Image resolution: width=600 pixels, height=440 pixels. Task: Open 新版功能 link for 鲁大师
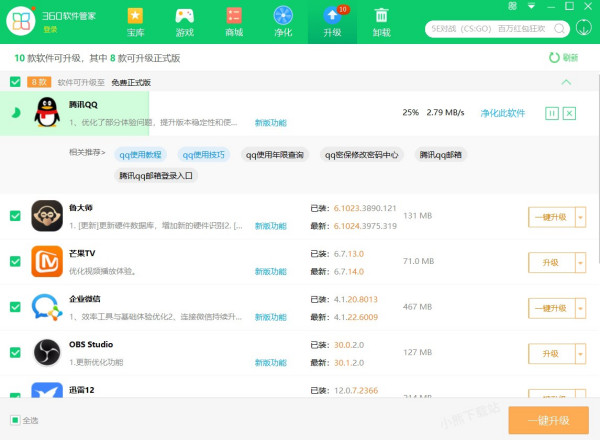[x=271, y=226]
